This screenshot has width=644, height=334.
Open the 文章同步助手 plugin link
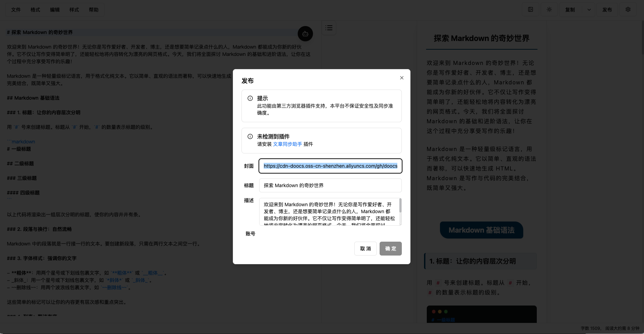coord(287,144)
